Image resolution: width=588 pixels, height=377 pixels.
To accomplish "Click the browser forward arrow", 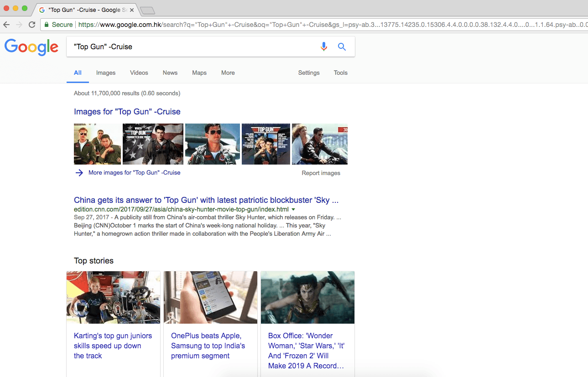I will click(19, 25).
